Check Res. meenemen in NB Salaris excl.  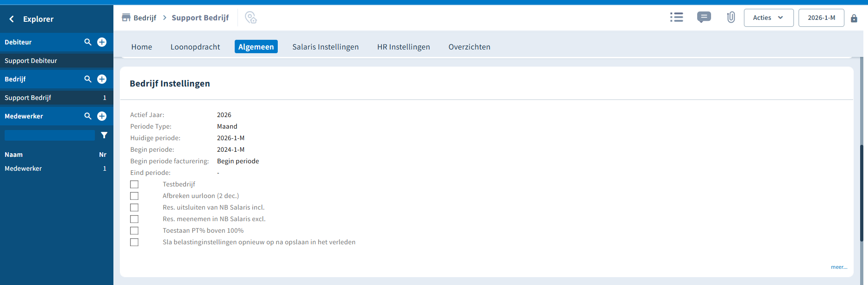[134, 219]
